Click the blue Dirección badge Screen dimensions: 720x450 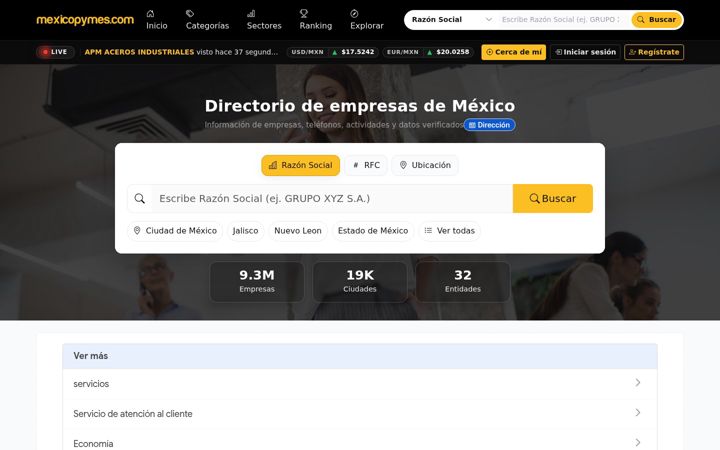[489, 125]
